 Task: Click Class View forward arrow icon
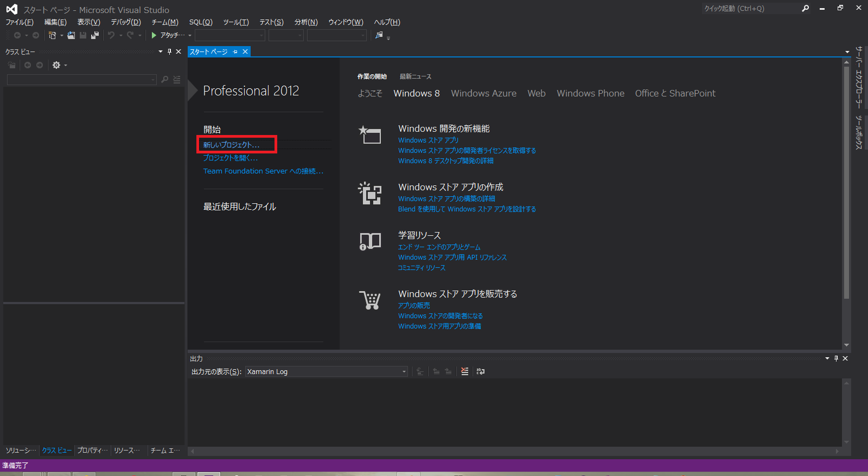click(x=40, y=65)
